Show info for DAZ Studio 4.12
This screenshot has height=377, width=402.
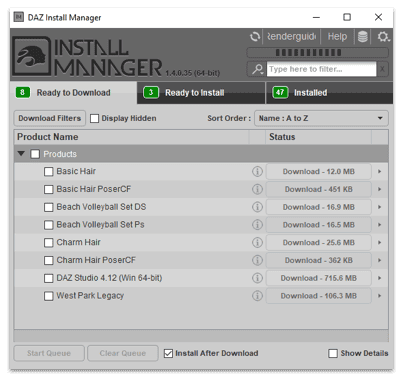(257, 278)
